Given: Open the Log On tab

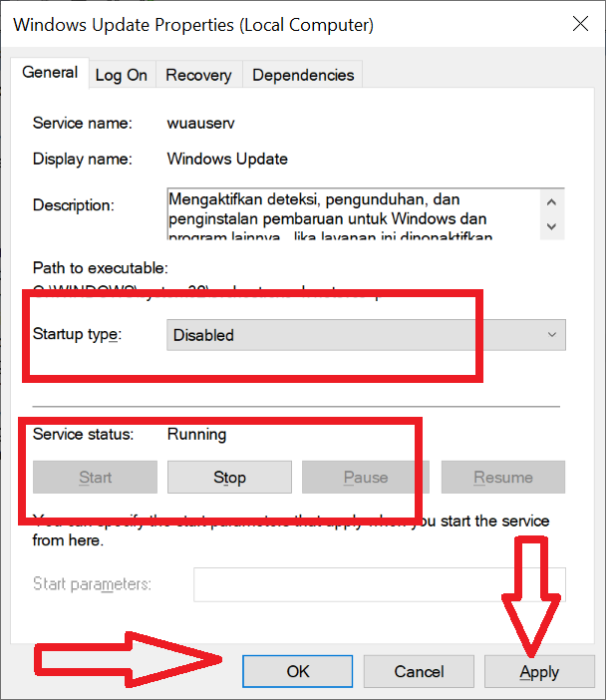Looking at the screenshot, I should coord(122,75).
